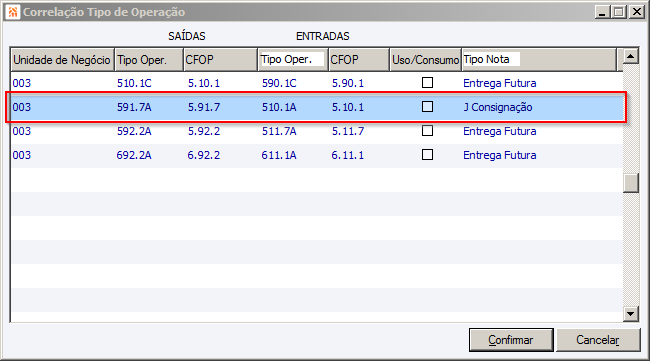
Task: Click the Cancelar button
Action: [x=598, y=340]
